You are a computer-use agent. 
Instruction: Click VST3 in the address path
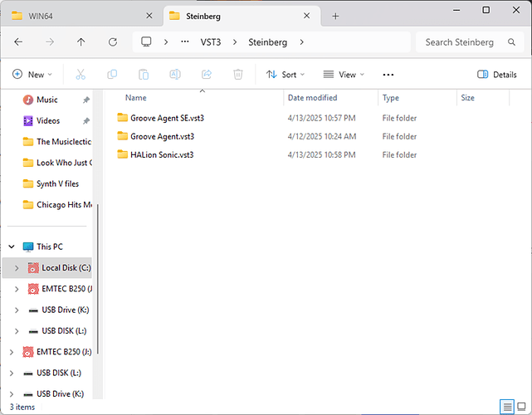[x=211, y=42]
